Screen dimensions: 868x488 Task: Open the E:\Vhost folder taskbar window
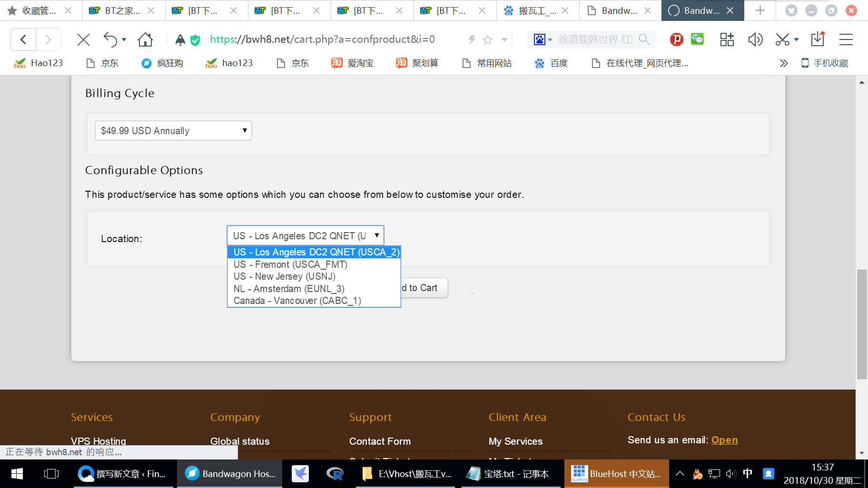pyautogui.click(x=406, y=474)
